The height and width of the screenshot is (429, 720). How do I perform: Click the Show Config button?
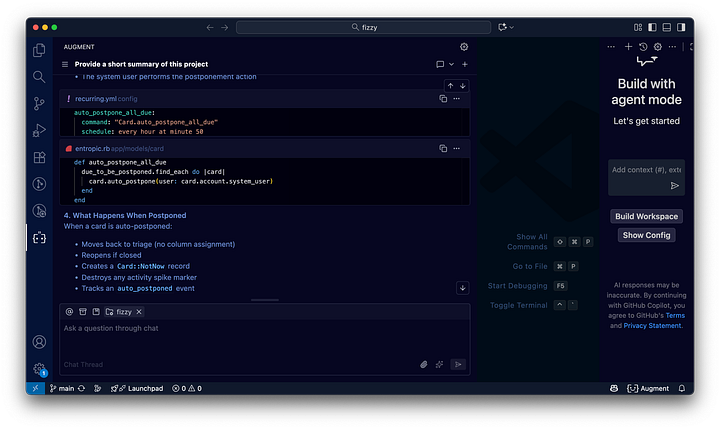tap(646, 235)
